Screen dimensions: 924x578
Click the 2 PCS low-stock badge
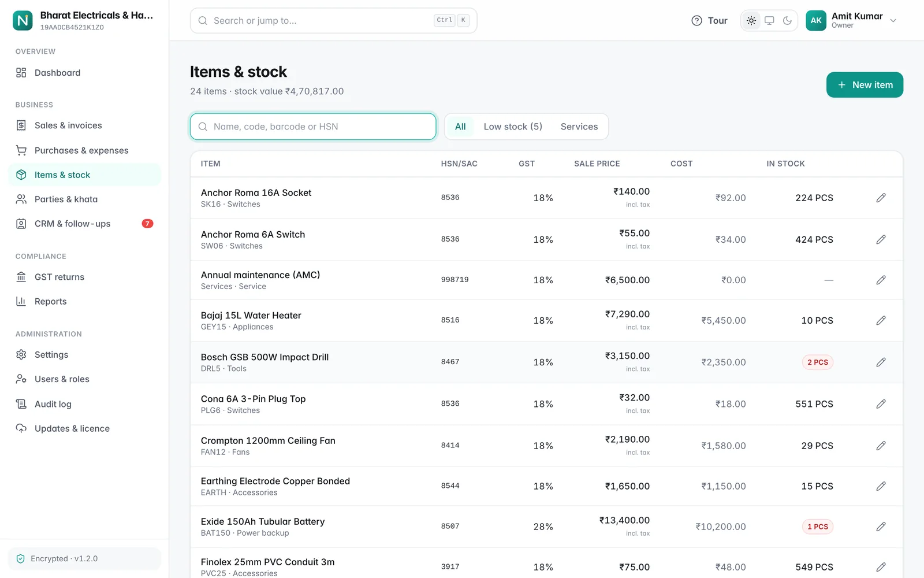(817, 362)
